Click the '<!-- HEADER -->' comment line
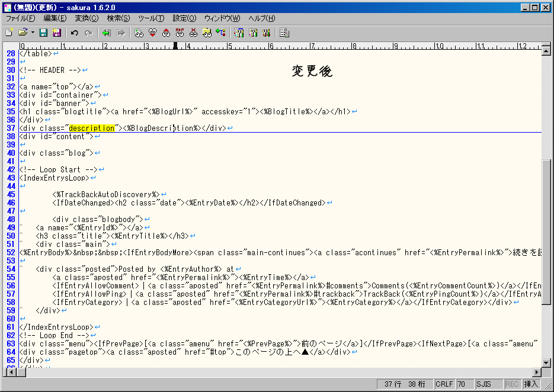 [x=50, y=70]
